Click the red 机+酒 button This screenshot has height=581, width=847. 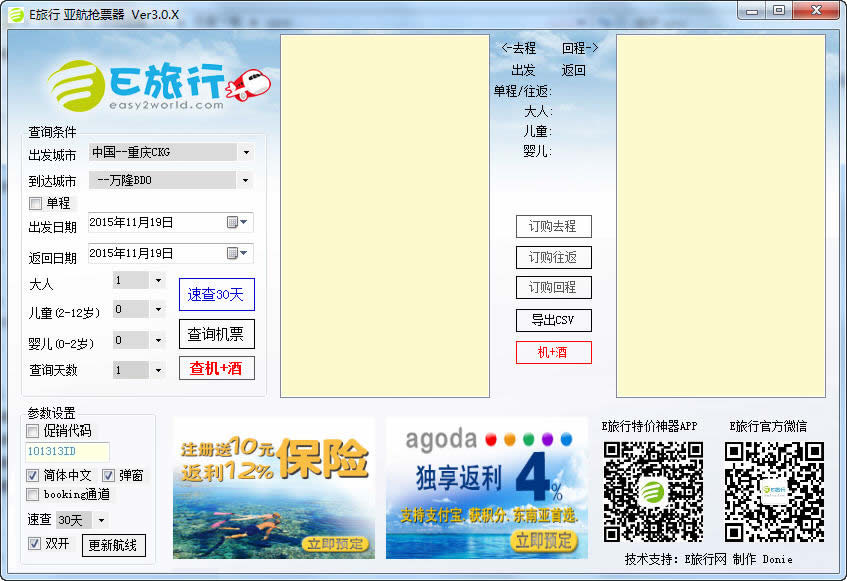tap(554, 353)
